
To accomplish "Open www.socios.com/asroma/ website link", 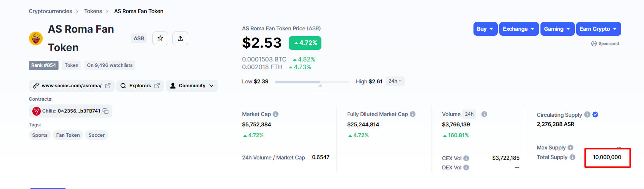I will [72, 86].
